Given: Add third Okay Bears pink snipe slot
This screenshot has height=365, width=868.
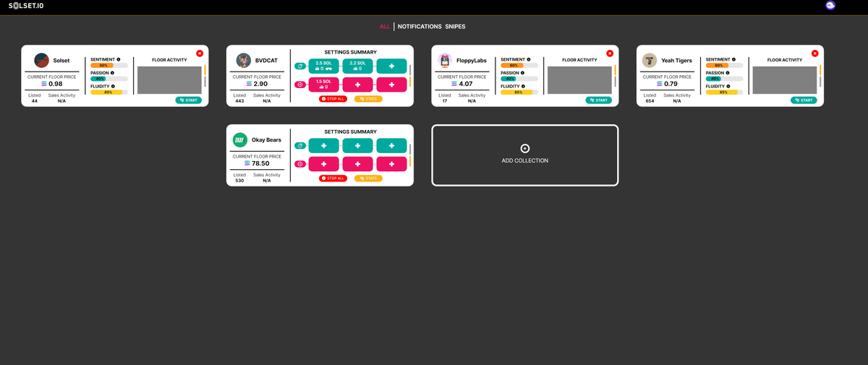Looking at the screenshot, I should [391, 164].
